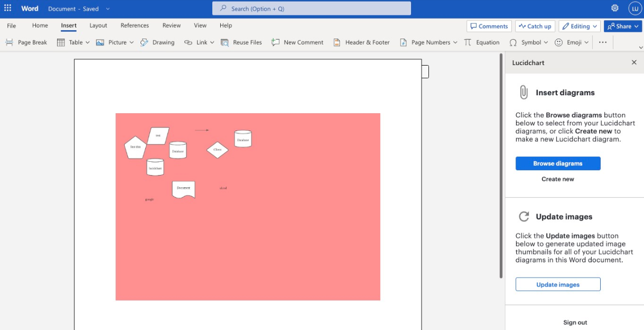Click the more options ellipsis in ribbon

click(603, 42)
